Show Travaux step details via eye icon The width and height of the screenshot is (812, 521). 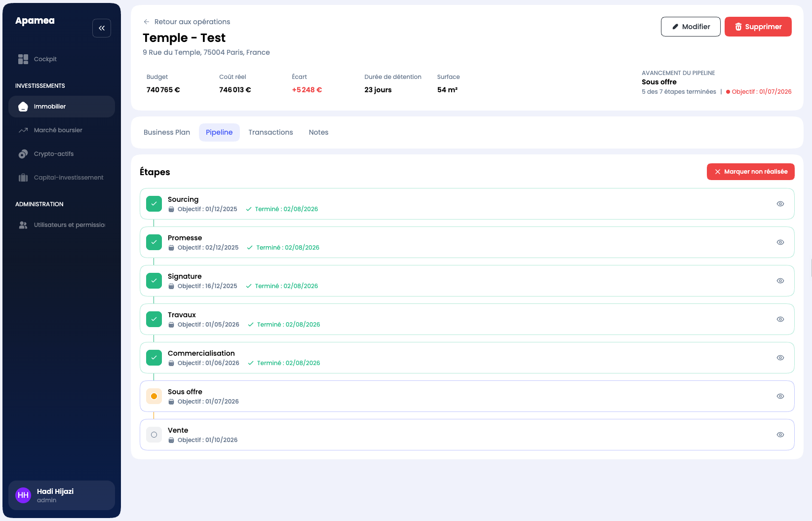pos(780,319)
